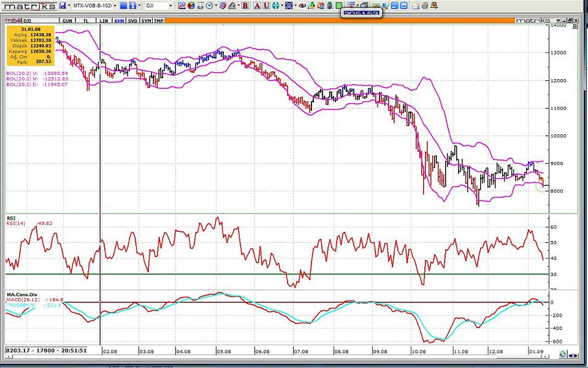The height and width of the screenshot is (368, 588).
Task: Click the red A icon
Action: pos(258,6)
